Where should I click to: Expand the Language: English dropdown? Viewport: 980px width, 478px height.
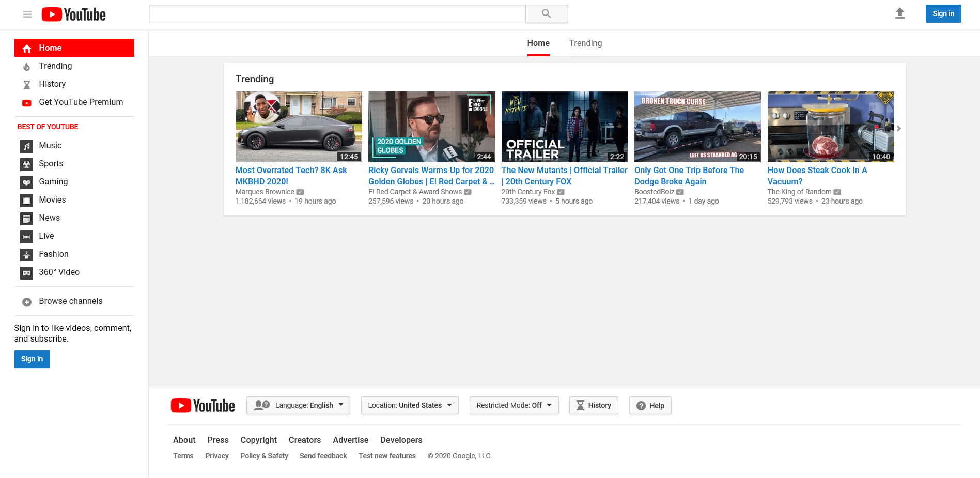pyautogui.click(x=298, y=406)
